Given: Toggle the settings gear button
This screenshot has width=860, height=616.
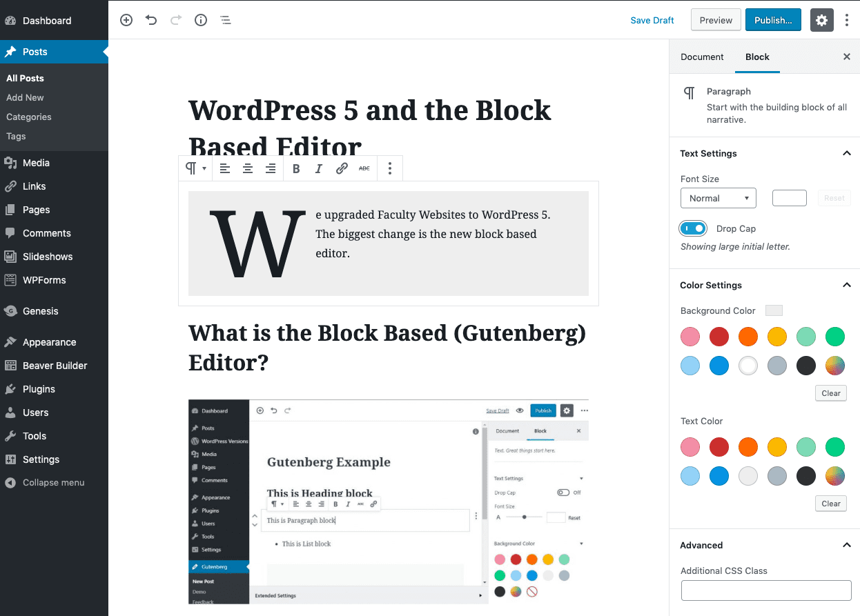Looking at the screenshot, I should 821,20.
